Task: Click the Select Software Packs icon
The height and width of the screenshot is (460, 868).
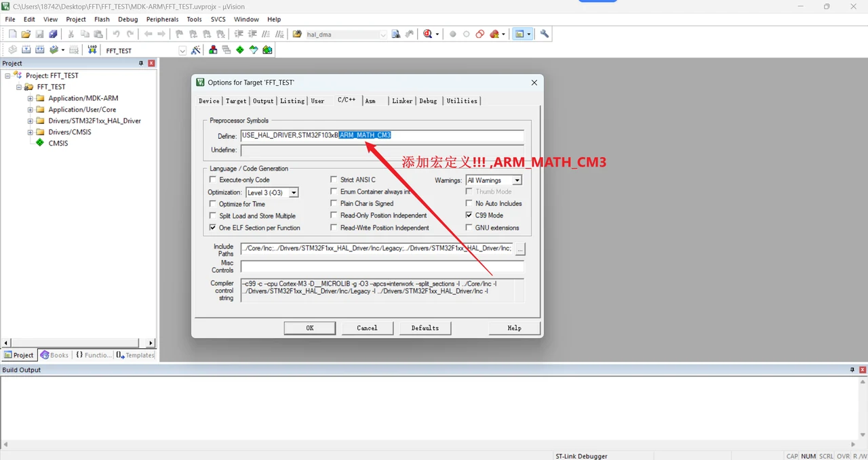Action: [254, 50]
